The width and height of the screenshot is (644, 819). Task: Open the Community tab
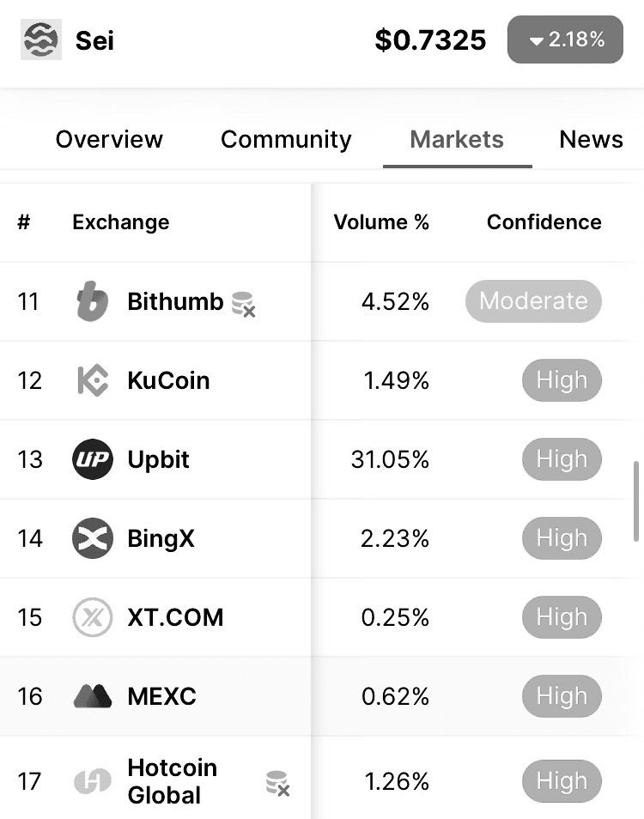click(x=286, y=139)
